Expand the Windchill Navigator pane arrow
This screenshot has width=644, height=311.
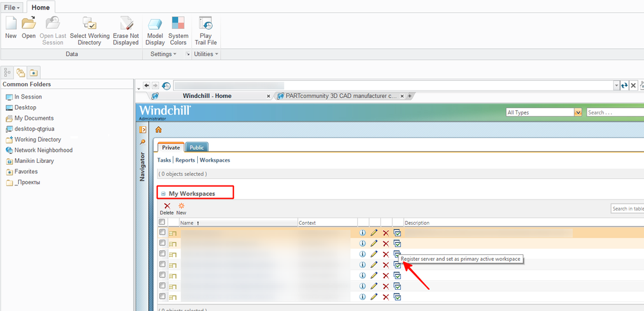(x=142, y=129)
